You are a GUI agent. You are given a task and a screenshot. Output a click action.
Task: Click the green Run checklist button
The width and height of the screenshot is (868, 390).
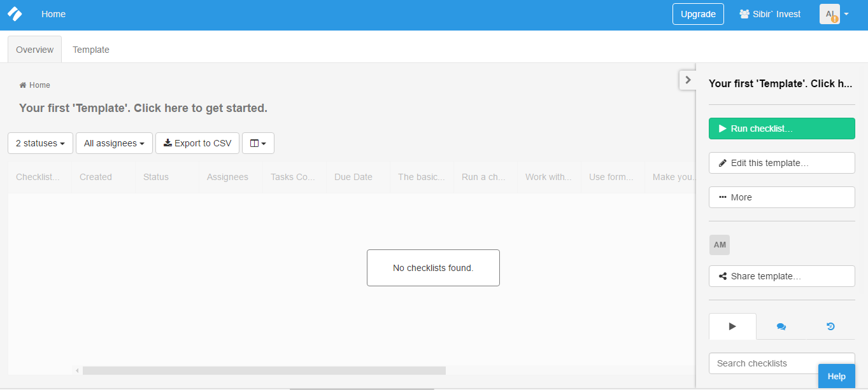pyautogui.click(x=782, y=129)
